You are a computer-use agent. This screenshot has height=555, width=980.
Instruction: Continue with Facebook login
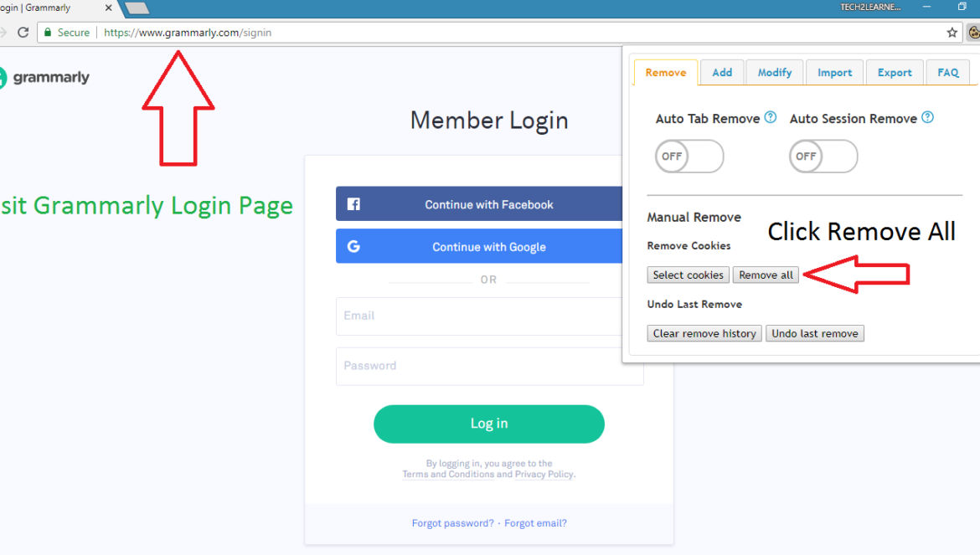click(479, 204)
